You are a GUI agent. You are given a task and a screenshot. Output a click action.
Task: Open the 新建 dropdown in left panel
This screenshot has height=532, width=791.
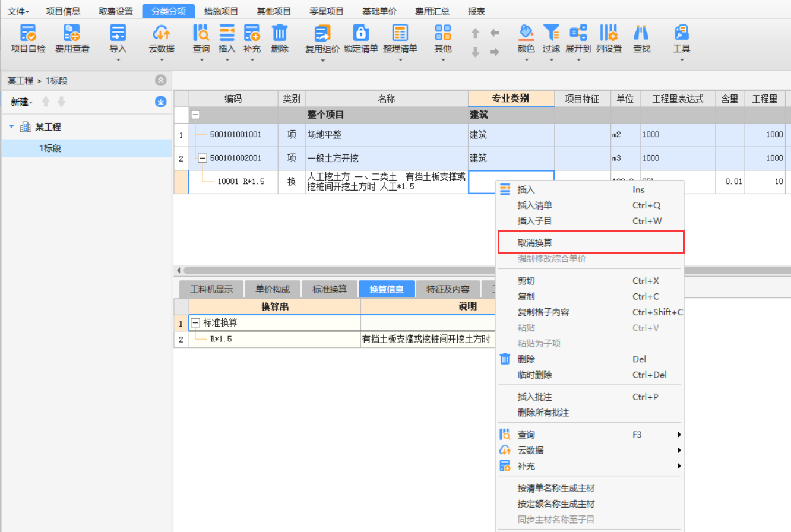tap(22, 102)
